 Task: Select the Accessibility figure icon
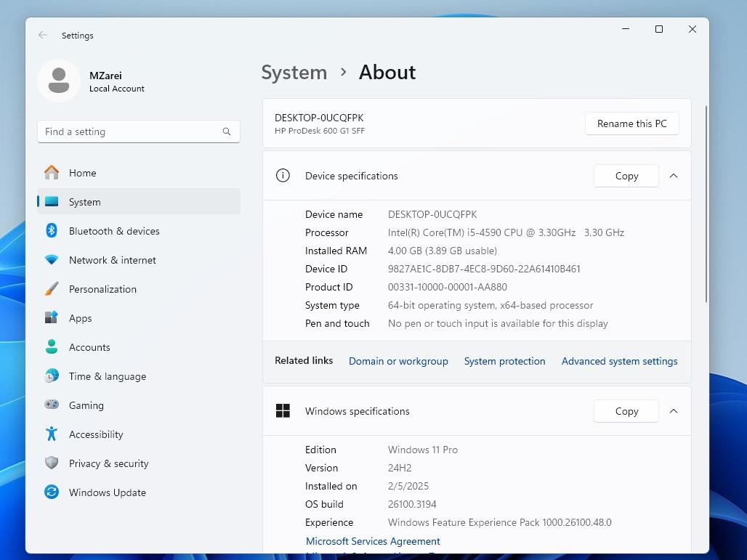point(52,434)
